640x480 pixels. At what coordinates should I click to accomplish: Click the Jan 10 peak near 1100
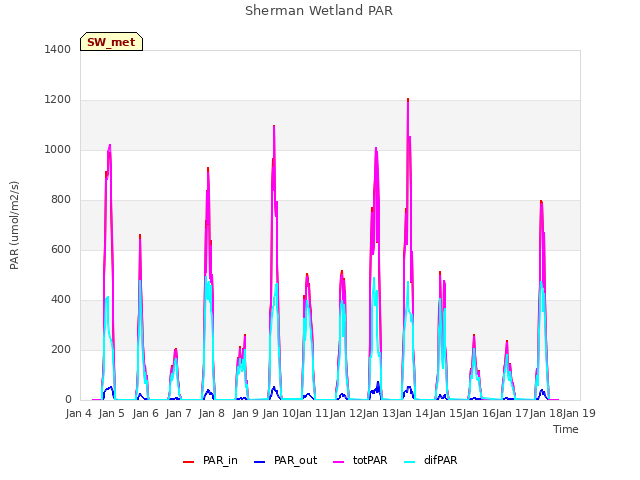[274, 126]
